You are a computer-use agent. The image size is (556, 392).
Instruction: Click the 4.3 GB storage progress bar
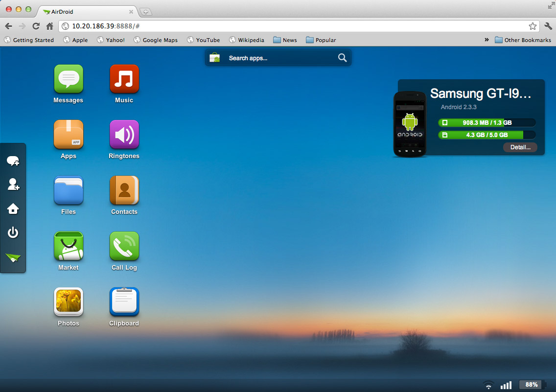point(486,135)
